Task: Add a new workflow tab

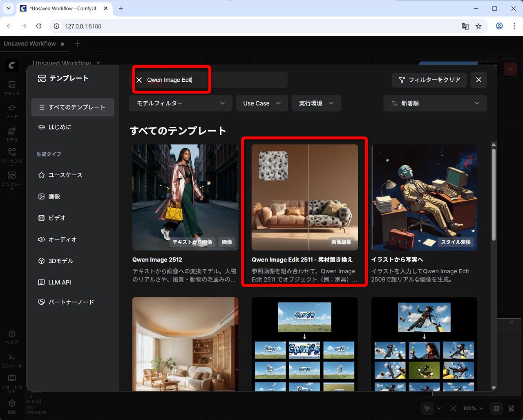Action: click(x=78, y=44)
